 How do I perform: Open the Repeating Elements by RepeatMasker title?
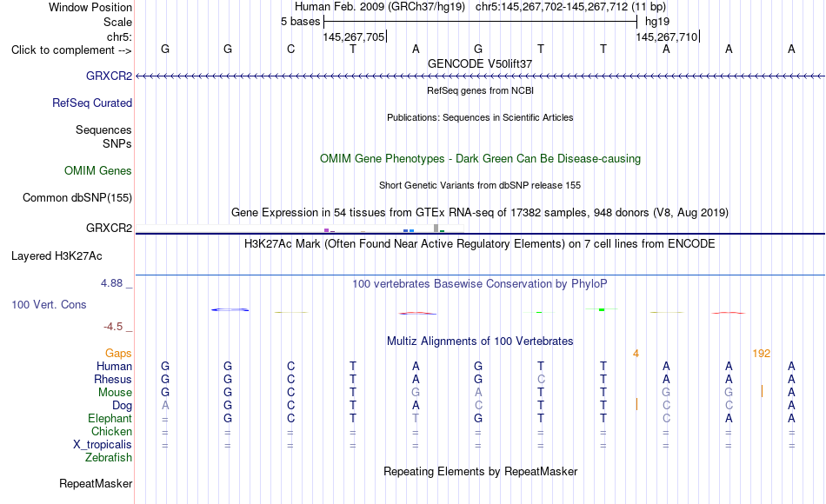(481, 471)
